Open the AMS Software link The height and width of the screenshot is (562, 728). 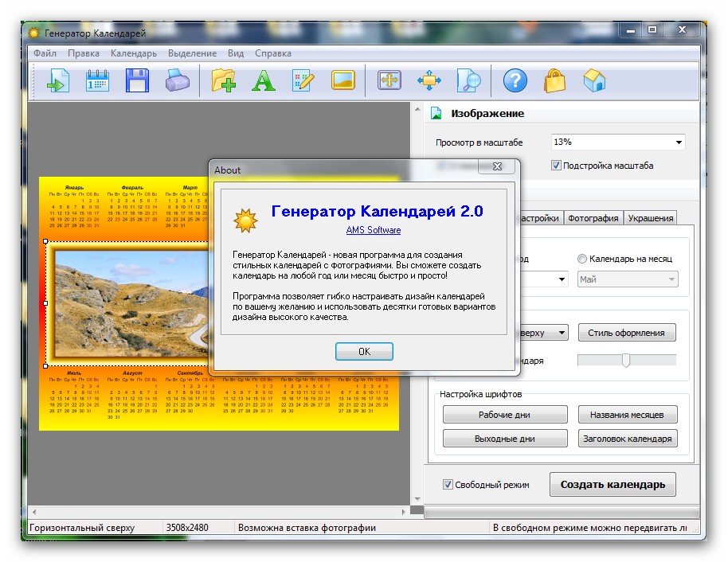coord(374,230)
